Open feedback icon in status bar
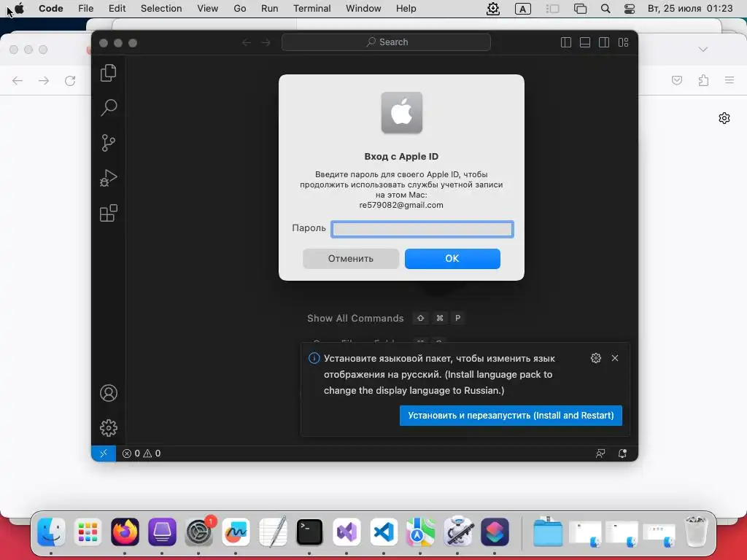 (600, 454)
